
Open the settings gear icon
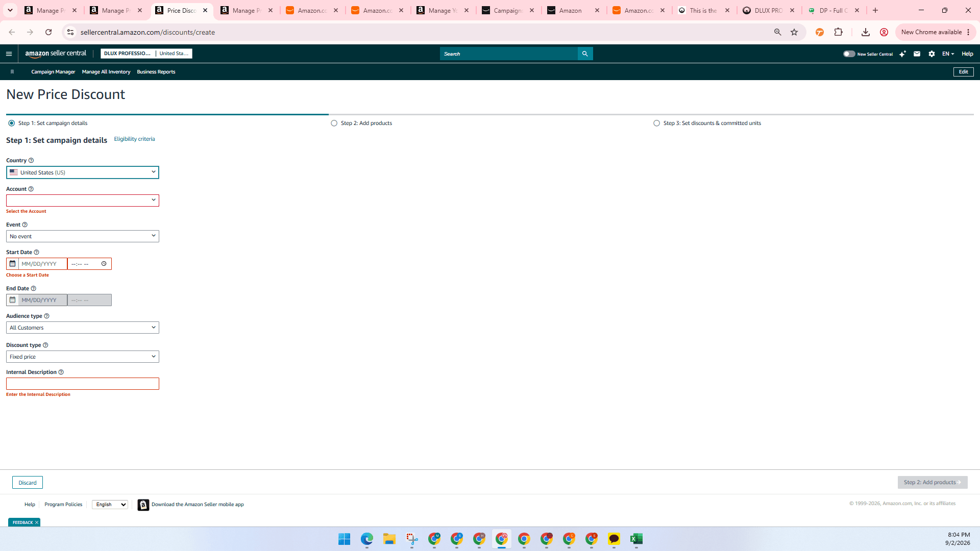[932, 54]
